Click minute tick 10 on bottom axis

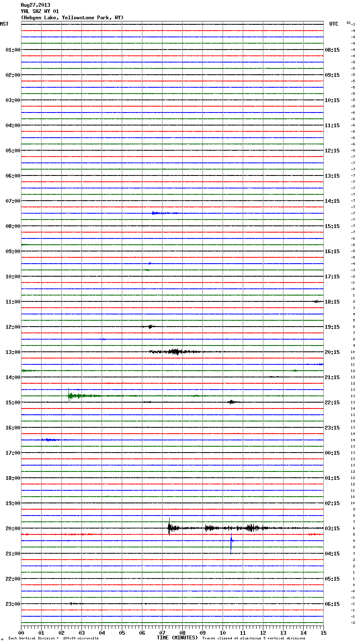pos(223,632)
